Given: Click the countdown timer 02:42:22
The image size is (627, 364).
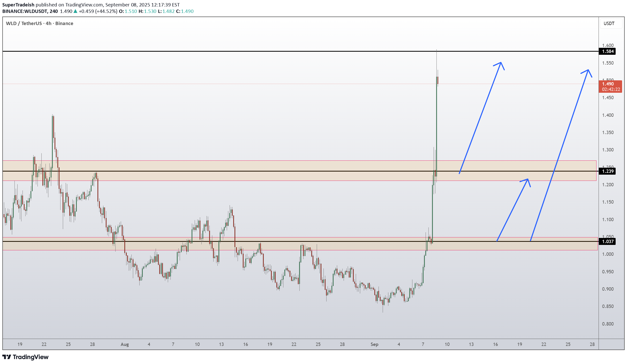Looking at the screenshot, I should point(611,89).
